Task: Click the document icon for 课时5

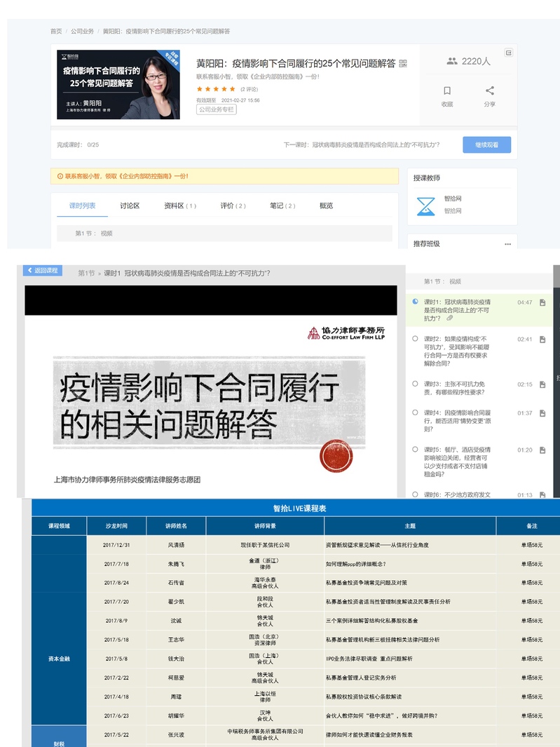Action: pos(542,450)
